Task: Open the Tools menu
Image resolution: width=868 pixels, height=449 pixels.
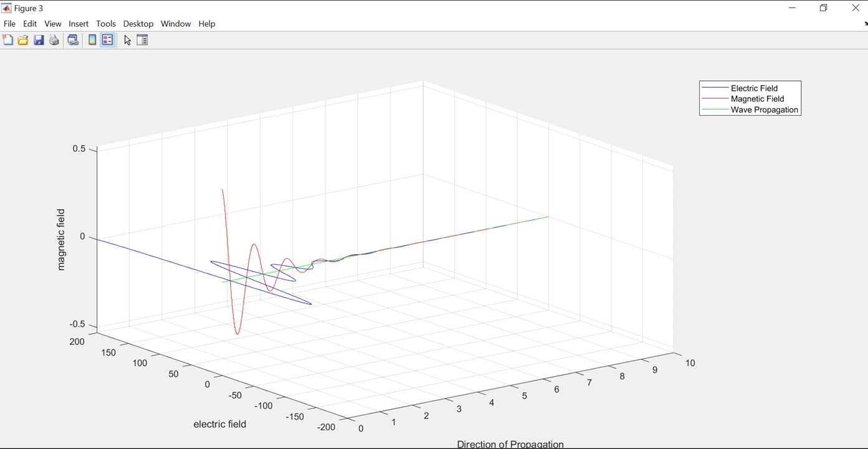Action: coord(106,24)
